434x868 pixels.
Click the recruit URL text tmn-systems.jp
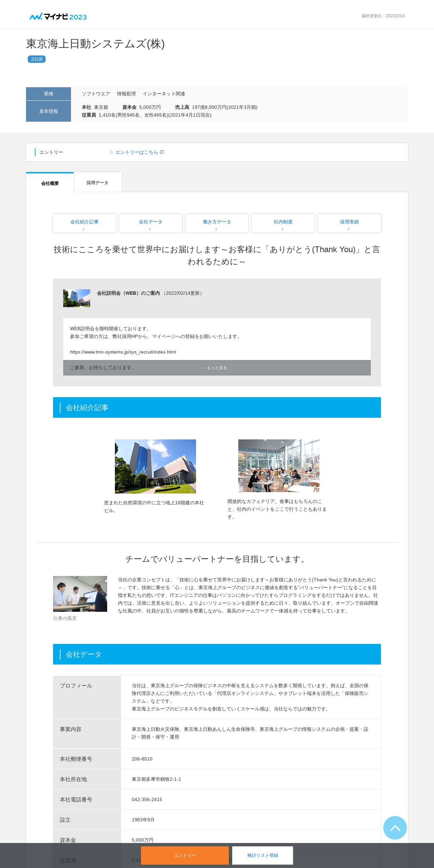click(x=123, y=352)
